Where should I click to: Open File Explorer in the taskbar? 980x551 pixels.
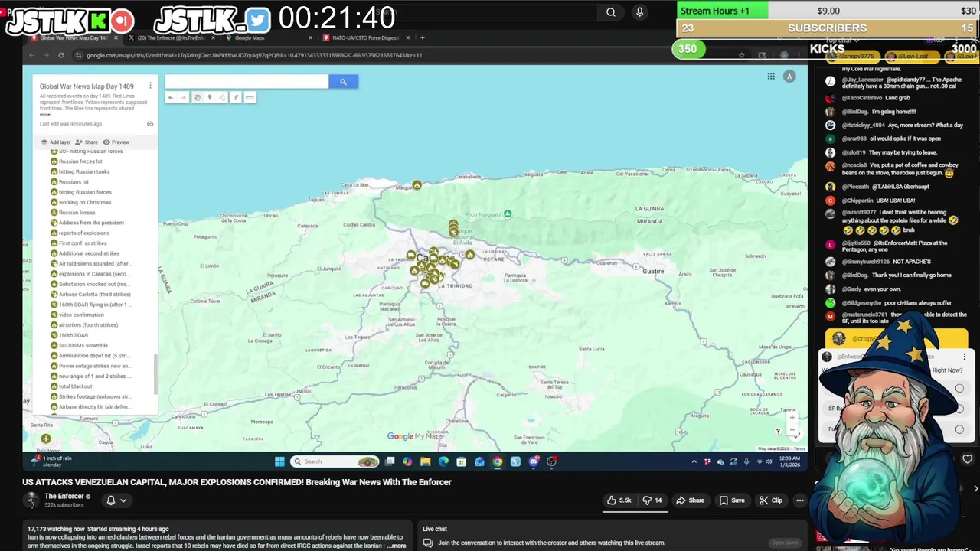425,461
